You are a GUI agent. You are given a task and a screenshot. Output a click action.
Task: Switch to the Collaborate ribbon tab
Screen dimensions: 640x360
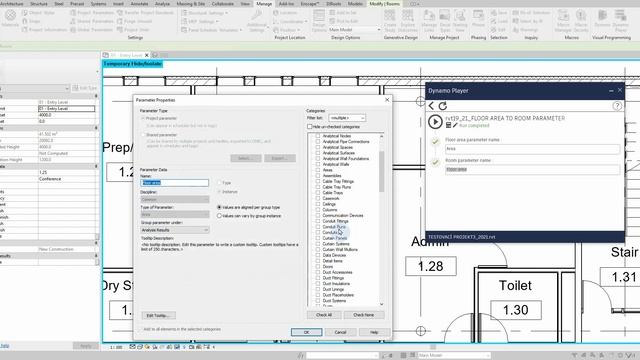222,4
